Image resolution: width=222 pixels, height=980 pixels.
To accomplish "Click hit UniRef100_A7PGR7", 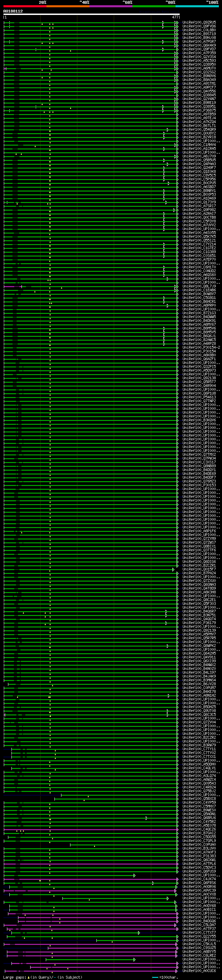I will click(199, 41).
